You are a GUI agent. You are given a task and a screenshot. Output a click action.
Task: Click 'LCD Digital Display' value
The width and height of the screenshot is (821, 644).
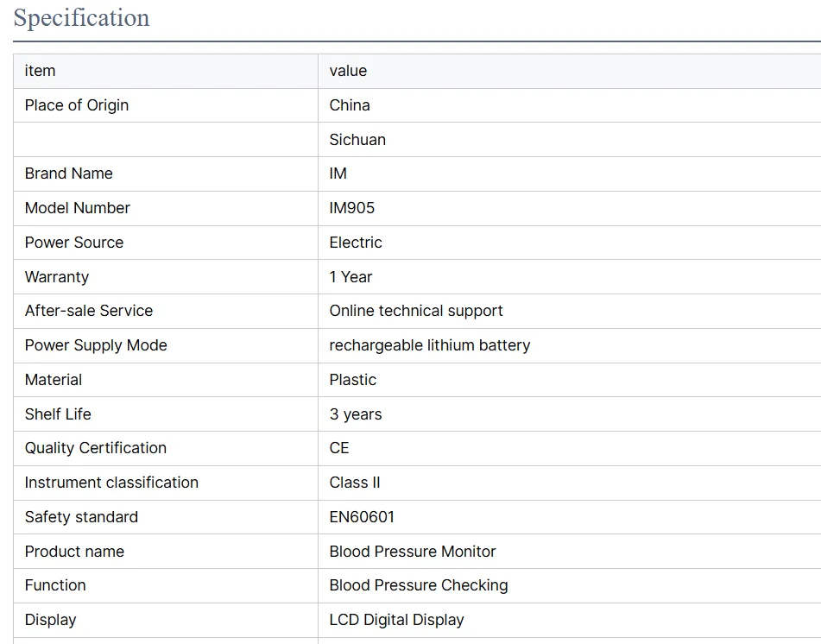click(x=396, y=620)
